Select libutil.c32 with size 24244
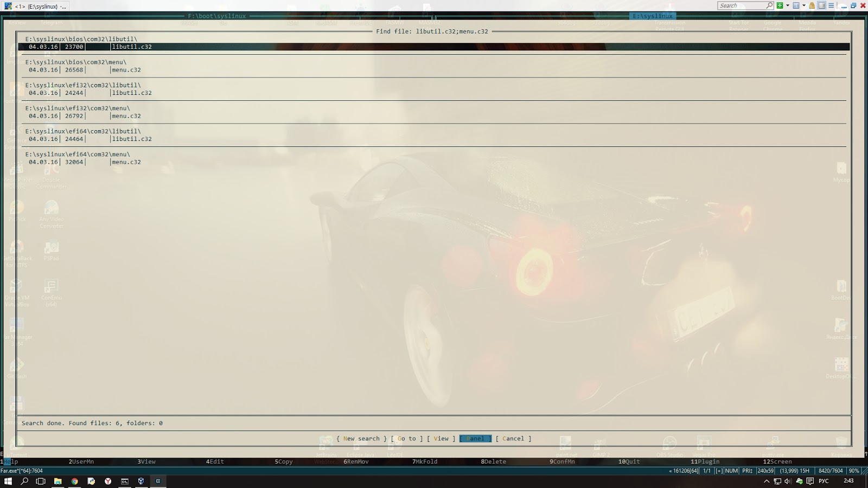The height and width of the screenshot is (488, 868). 433,93
